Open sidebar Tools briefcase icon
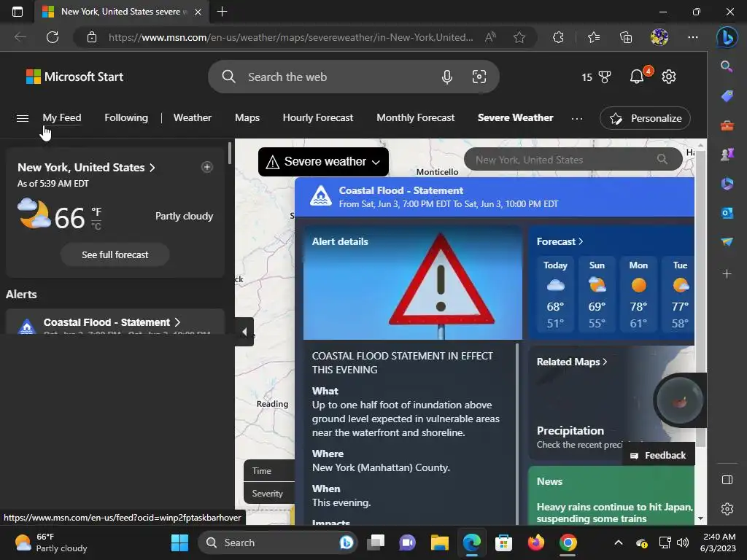The width and height of the screenshot is (747, 560). [727, 125]
